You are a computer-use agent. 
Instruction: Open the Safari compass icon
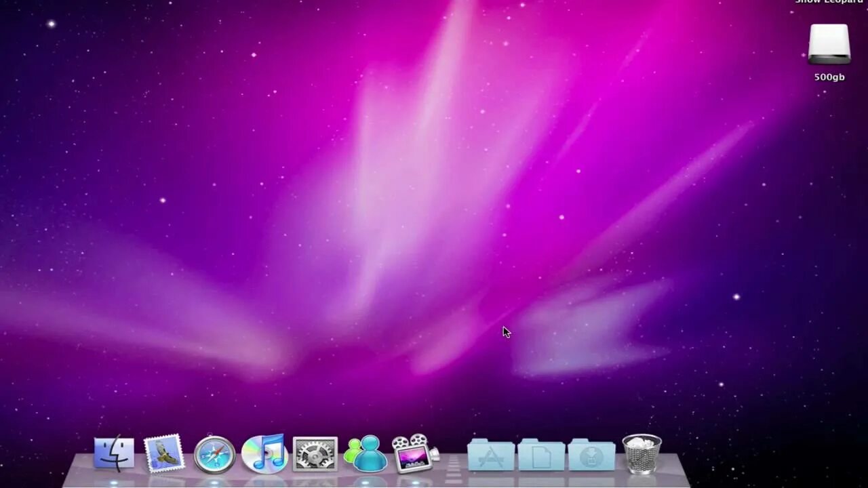click(x=214, y=453)
